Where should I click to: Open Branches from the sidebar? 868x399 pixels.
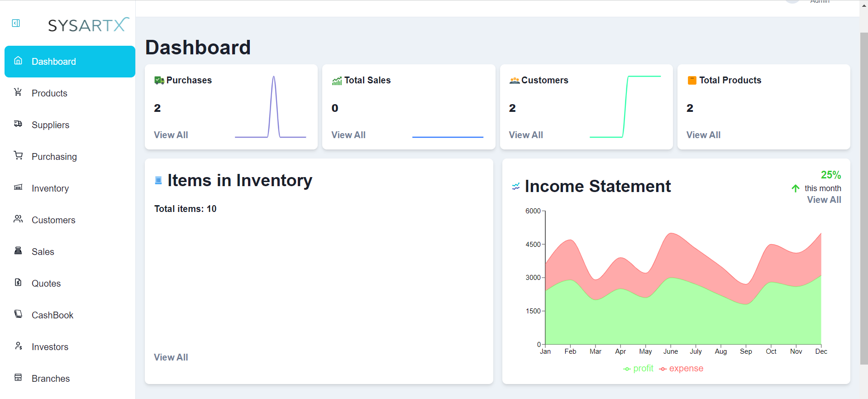70,379
